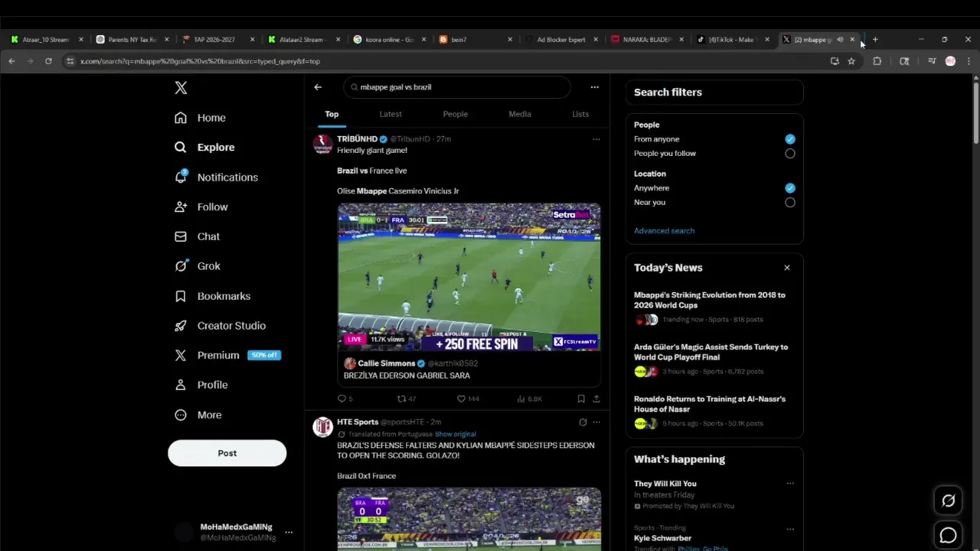This screenshot has height=551, width=980.
Task: Switch to TikTok browser tab
Action: (x=733, y=40)
